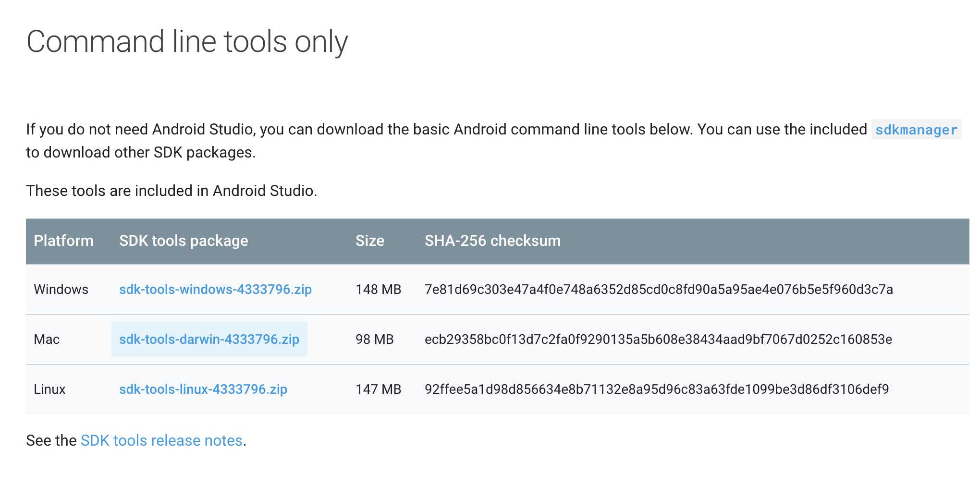Click the 'These tools are included in Android Studio' text
The height and width of the screenshot is (486, 980).
click(x=171, y=191)
